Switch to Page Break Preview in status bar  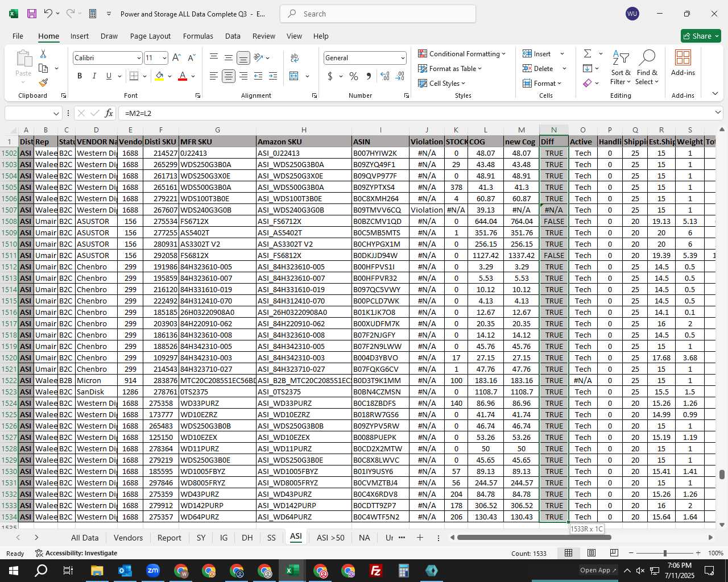tap(614, 553)
